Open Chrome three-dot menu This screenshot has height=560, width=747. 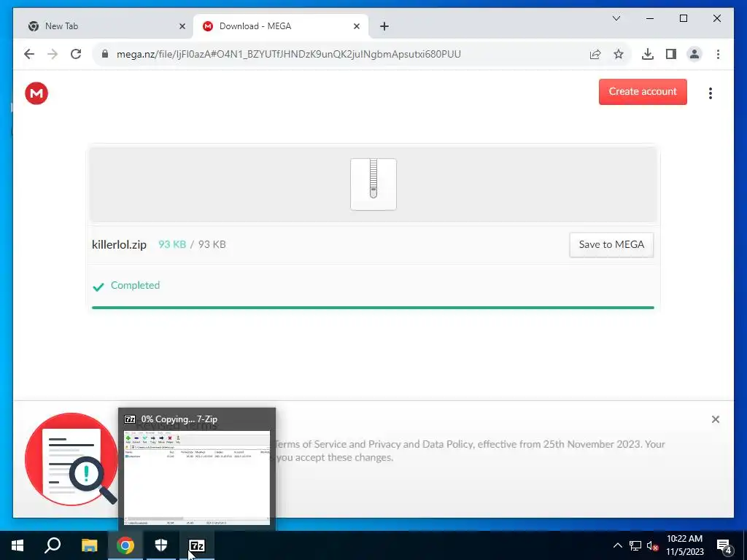pyautogui.click(x=718, y=54)
